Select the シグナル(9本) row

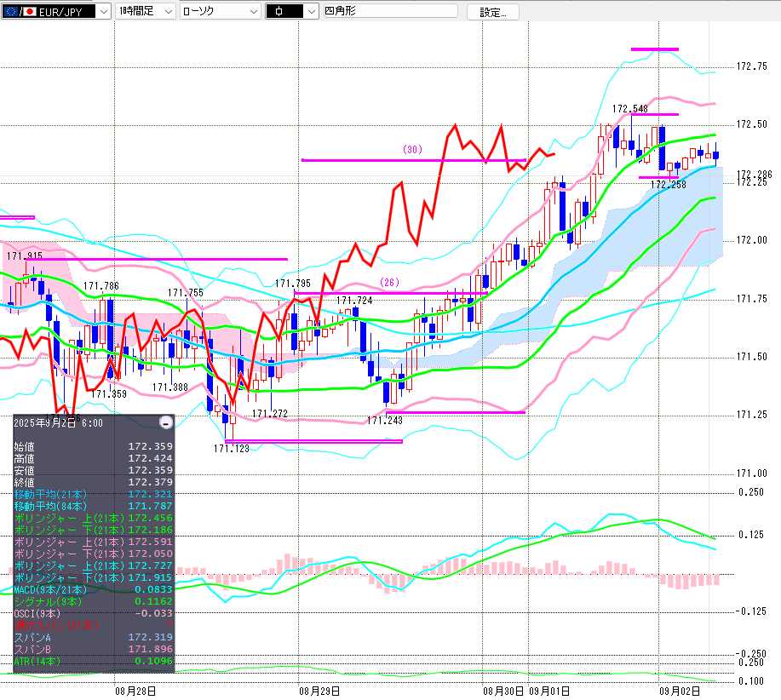click(x=93, y=602)
